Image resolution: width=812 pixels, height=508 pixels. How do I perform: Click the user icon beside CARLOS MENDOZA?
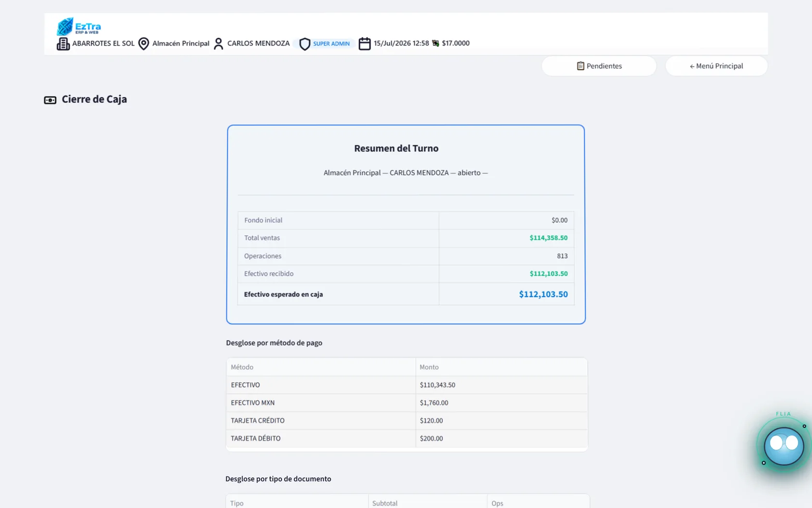point(218,44)
